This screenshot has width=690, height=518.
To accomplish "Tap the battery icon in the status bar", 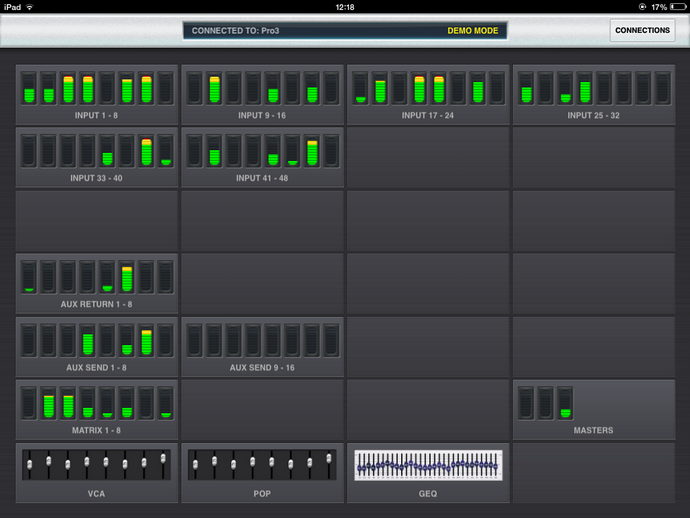I will (x=678, y=7).
